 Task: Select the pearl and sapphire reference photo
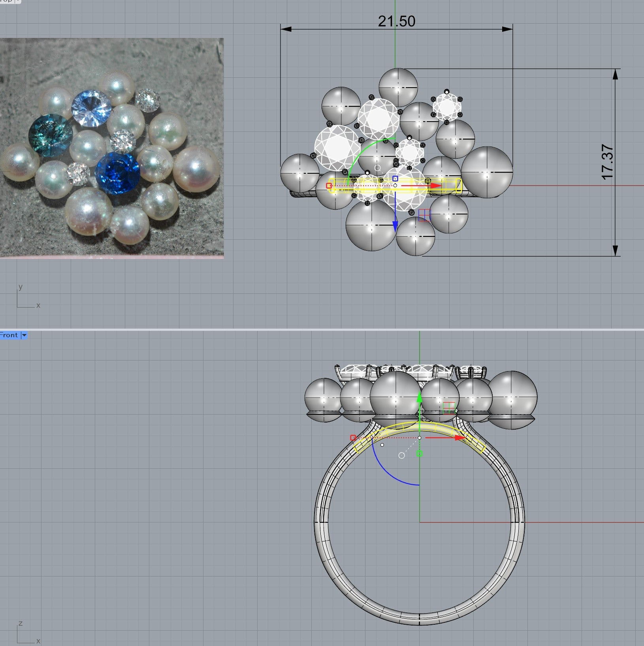pos(112,148)
